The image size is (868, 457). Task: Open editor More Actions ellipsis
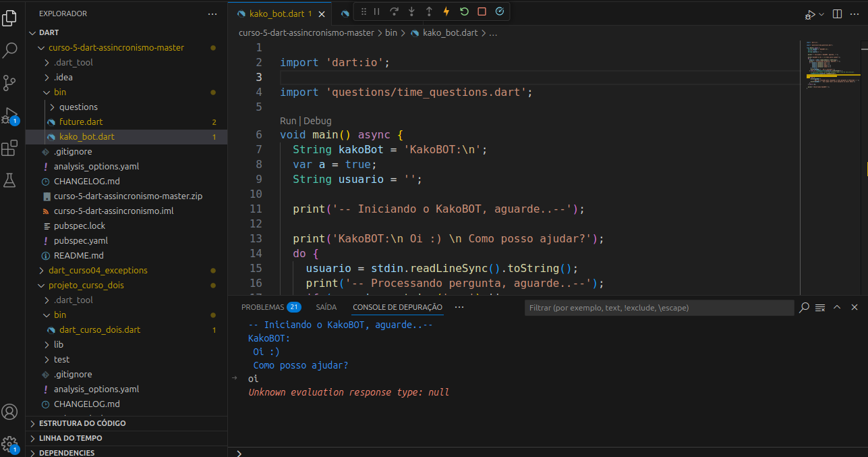point(855,14)
